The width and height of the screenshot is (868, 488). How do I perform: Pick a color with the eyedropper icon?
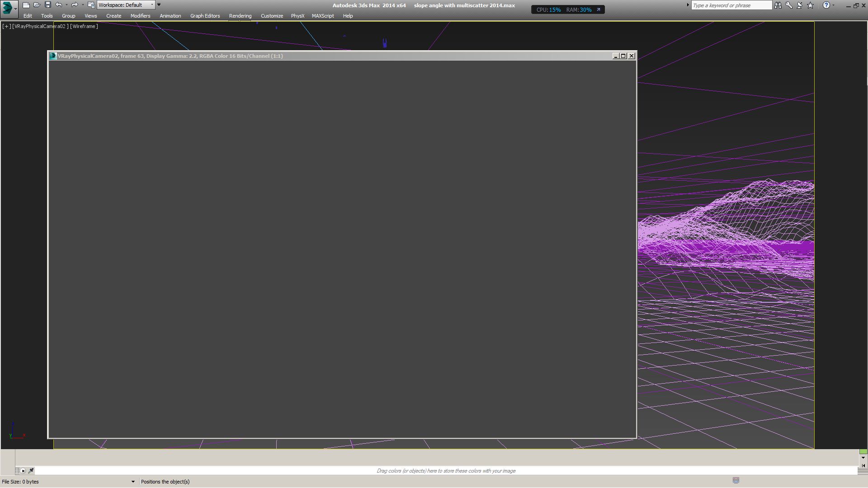pos(31,471)
